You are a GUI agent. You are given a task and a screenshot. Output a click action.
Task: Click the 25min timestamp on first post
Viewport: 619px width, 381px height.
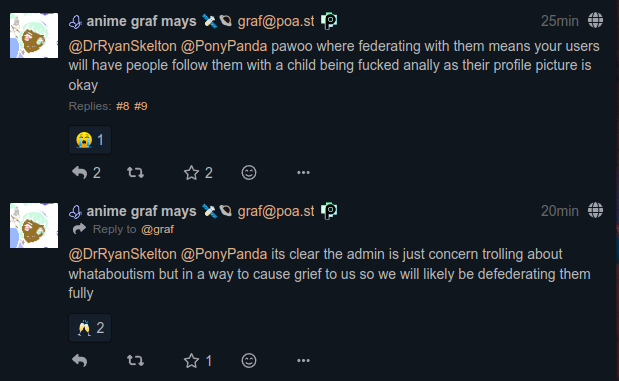[x=559, y=21]
